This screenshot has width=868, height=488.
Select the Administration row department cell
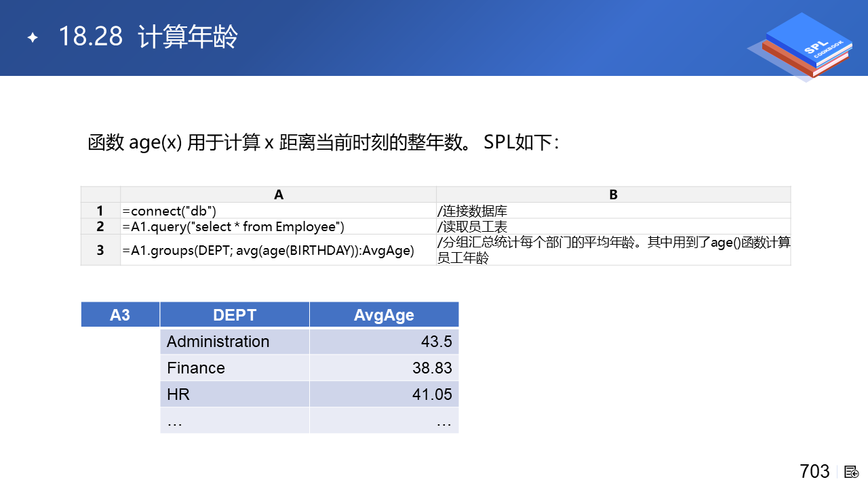[235, 342]
